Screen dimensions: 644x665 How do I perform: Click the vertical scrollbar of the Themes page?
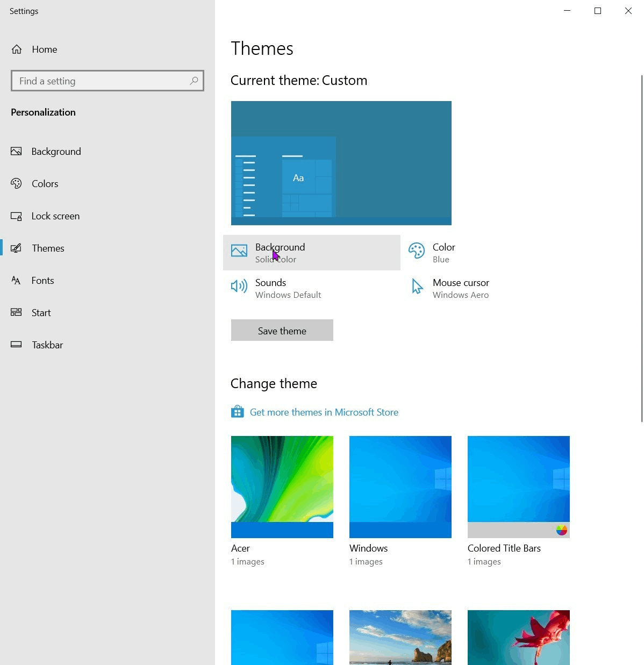(x=641, y=248)
